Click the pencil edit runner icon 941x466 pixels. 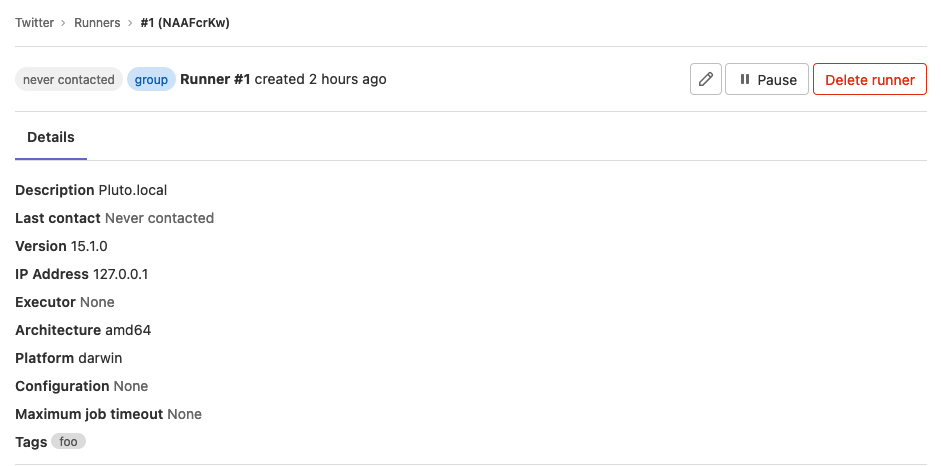coord(706,79)
